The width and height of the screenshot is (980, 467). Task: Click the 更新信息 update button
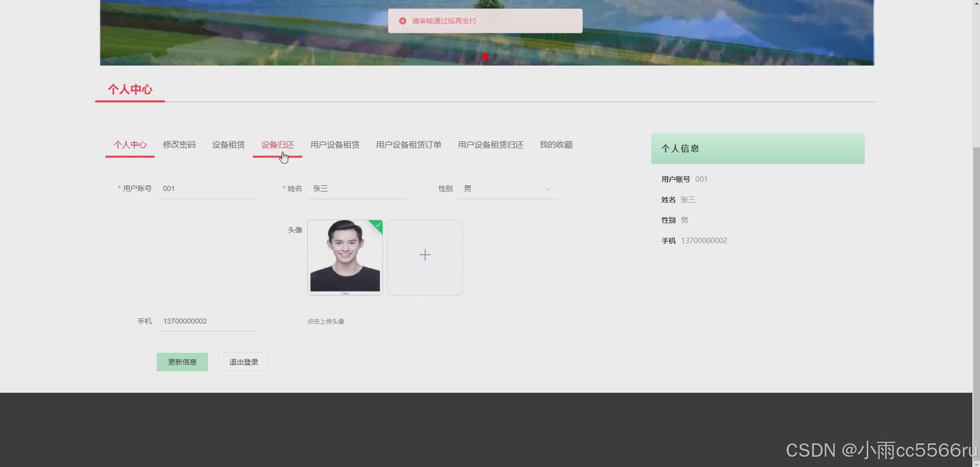tap(182, 362)
